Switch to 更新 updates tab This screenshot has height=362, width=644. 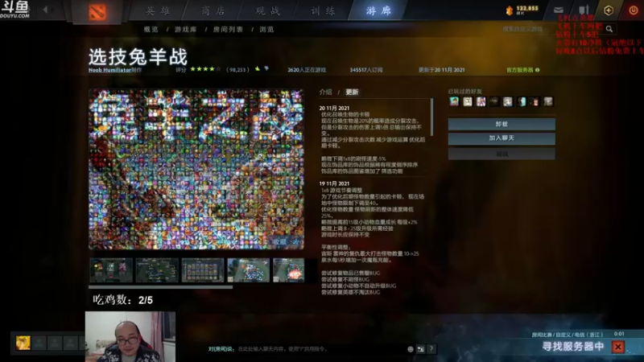[x=352, y=92]
